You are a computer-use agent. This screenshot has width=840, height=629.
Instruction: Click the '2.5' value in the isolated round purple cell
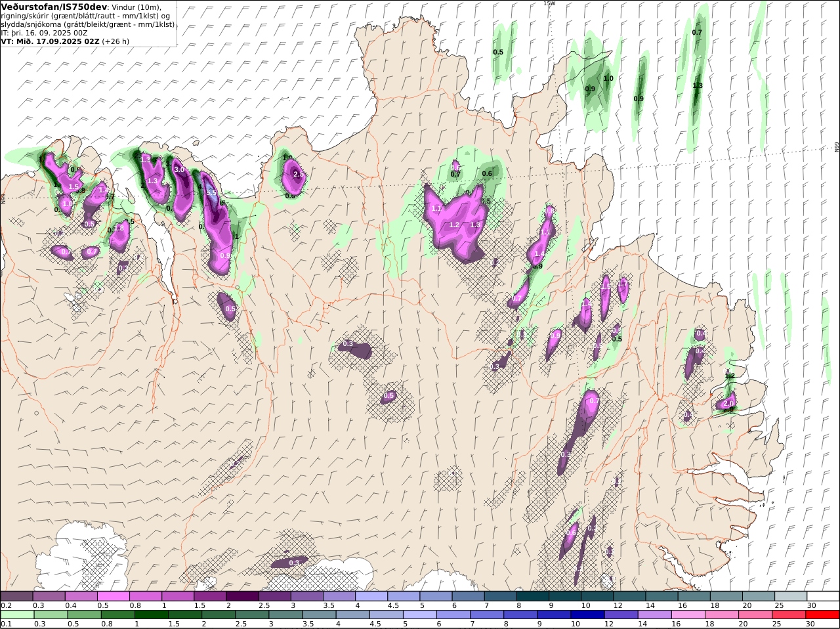point(299,174)
